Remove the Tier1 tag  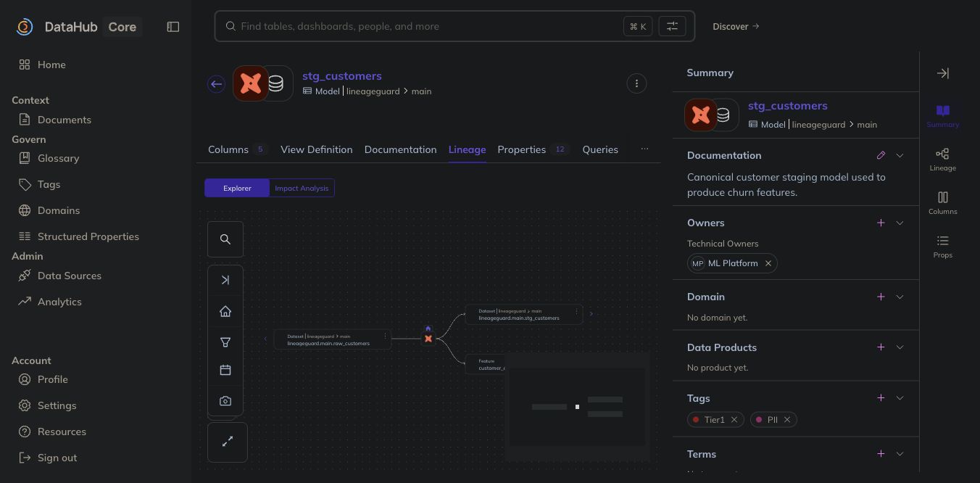[x=734, y=419]
